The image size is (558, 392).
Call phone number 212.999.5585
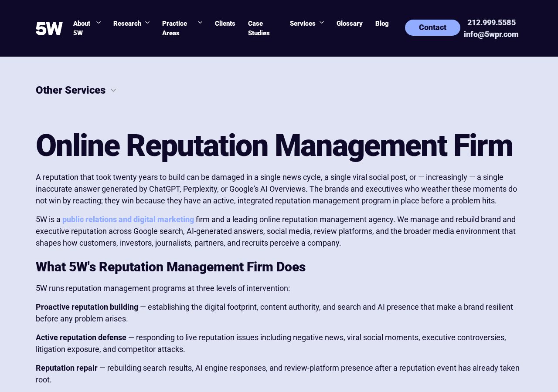tap(491, 23)
